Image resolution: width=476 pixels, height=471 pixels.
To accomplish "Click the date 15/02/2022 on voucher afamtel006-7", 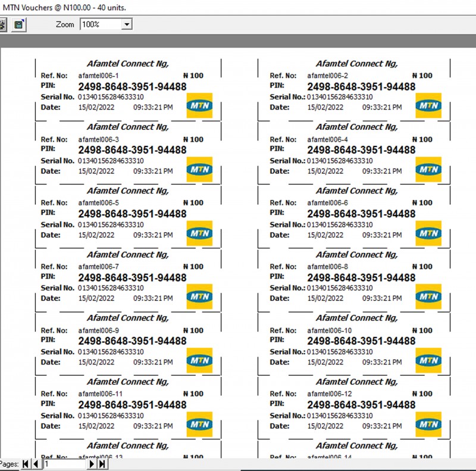I will point(96,298).
